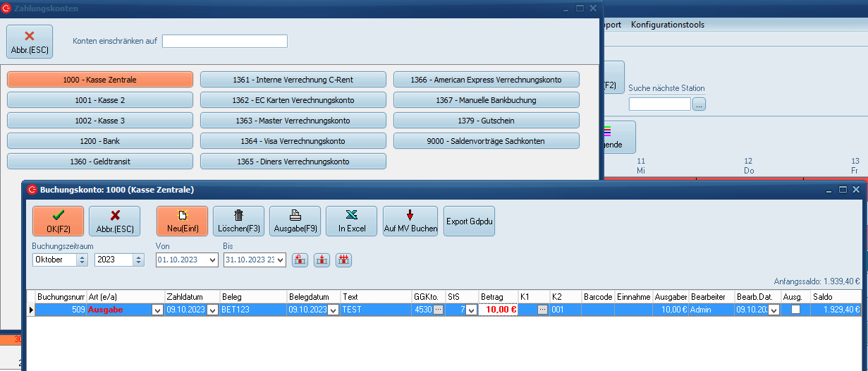Open the Zahldatum date dropdown in row
This screenshot has height=371, width=868.
click(212, 310)
